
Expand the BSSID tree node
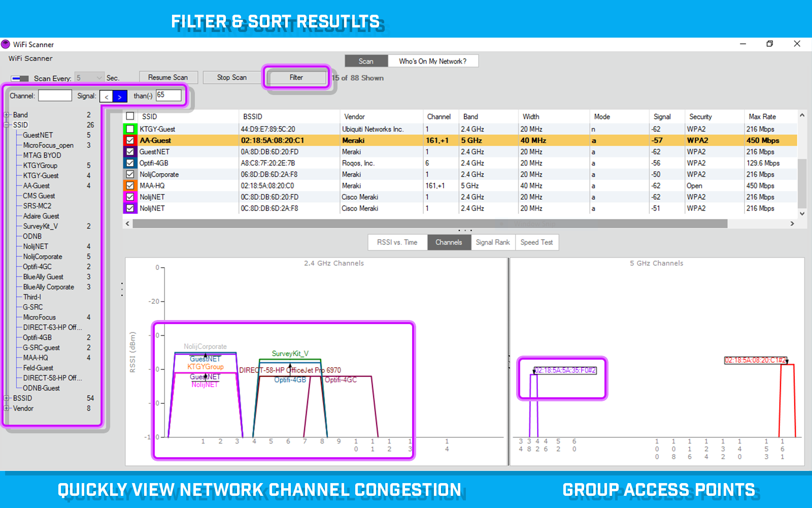(7, 398)
